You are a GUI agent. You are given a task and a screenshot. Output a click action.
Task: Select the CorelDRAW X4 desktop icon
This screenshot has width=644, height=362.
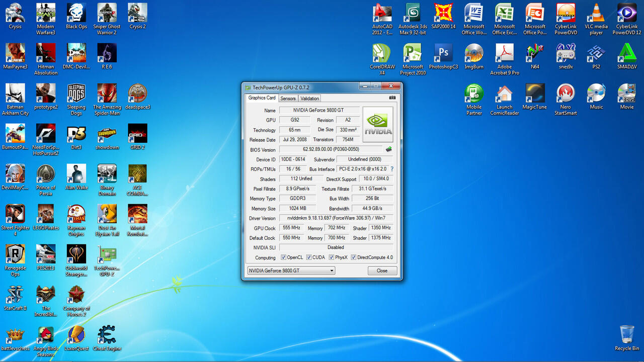click(382, 59)
